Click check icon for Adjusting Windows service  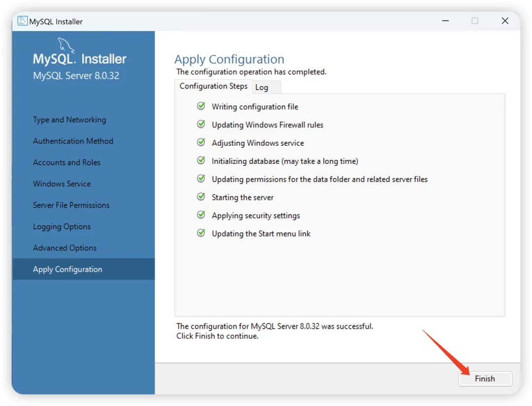[x=201, y=142]
